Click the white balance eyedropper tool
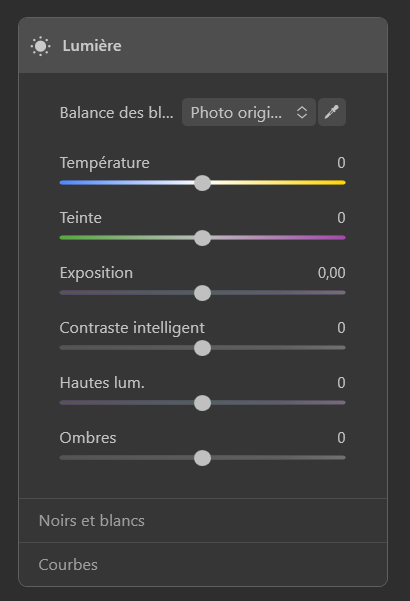The width and height of the screenshot is (410, 601). coord(332,112)
